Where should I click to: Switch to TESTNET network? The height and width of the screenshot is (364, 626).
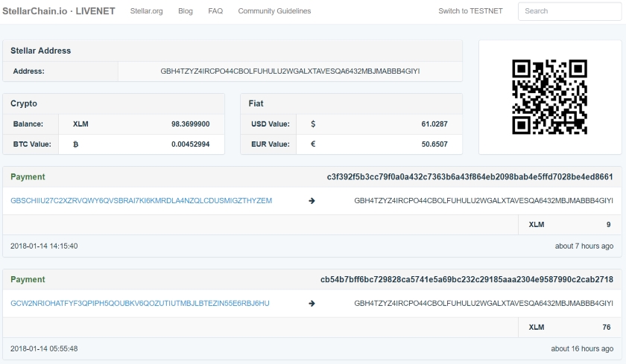point(470,11)
